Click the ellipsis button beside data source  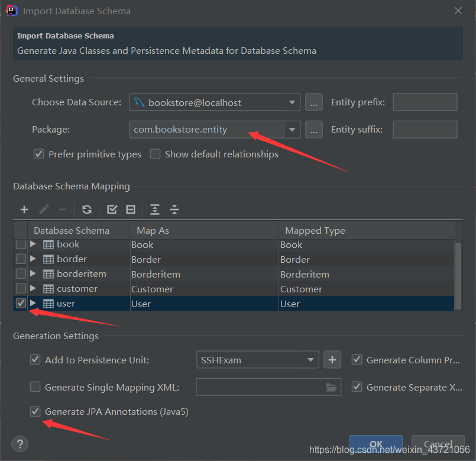point(314,102)
